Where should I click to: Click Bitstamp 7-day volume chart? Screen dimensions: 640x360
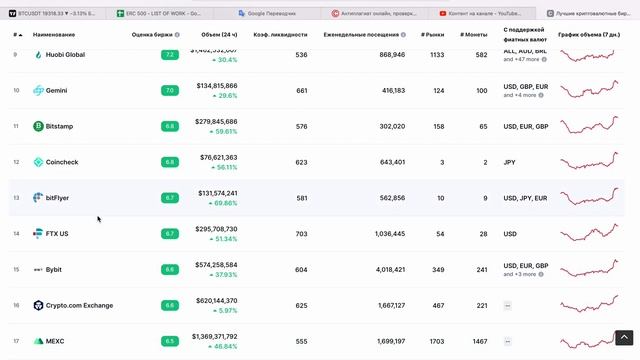pyautogui.click(x=589, y=124)
